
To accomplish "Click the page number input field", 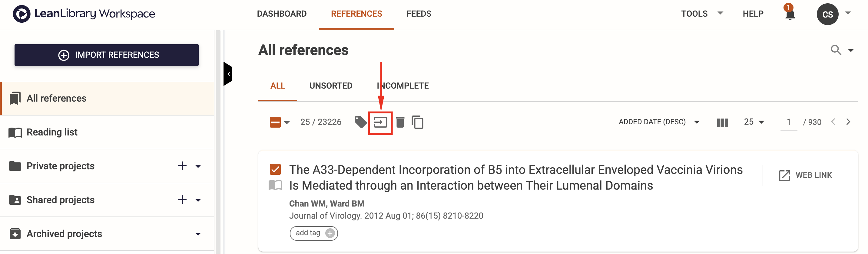I will point(788,122).
